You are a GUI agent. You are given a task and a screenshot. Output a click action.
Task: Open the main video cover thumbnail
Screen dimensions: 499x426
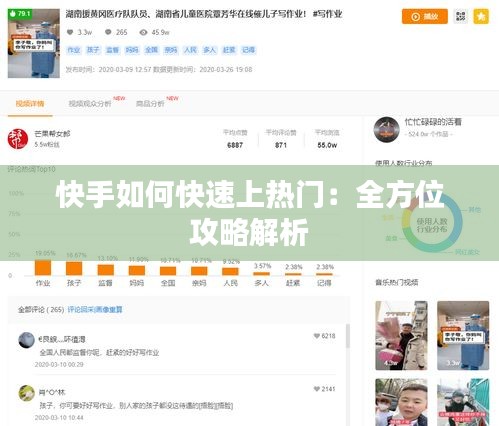click(34, 43)
